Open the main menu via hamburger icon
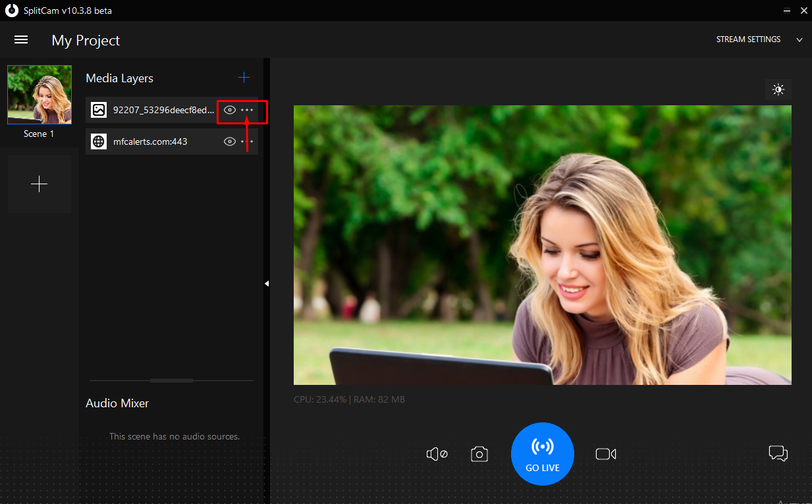 (x=21, y=39)
